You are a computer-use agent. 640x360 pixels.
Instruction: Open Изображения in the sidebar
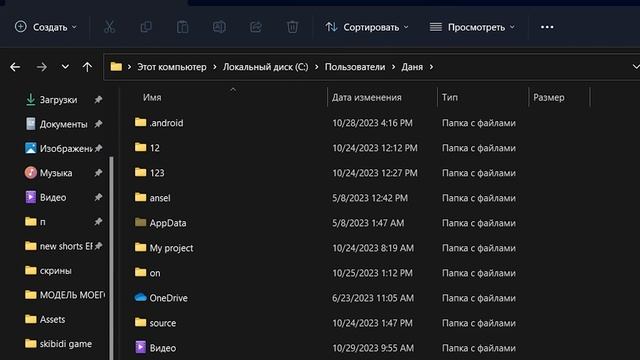[x=65, y=149]
